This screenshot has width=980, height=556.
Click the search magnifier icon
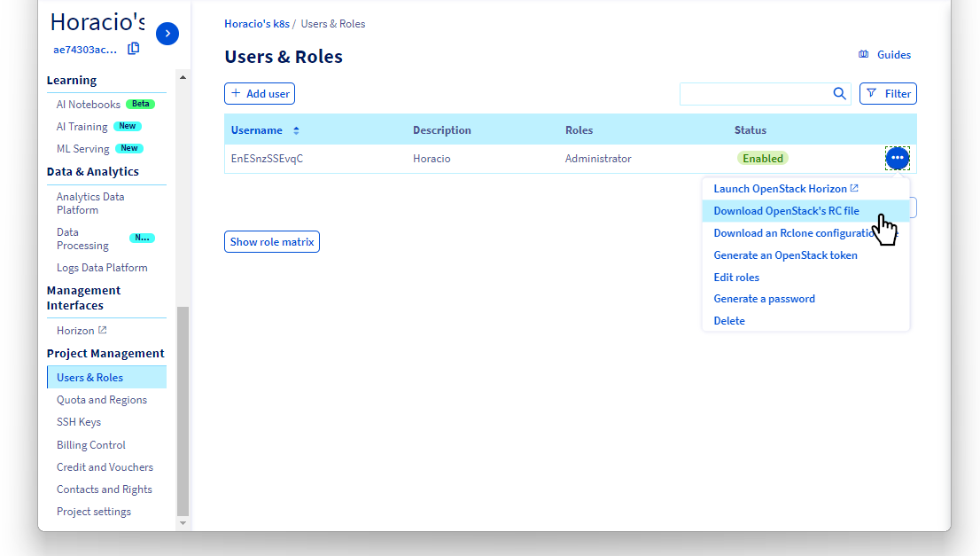point(838,93)
